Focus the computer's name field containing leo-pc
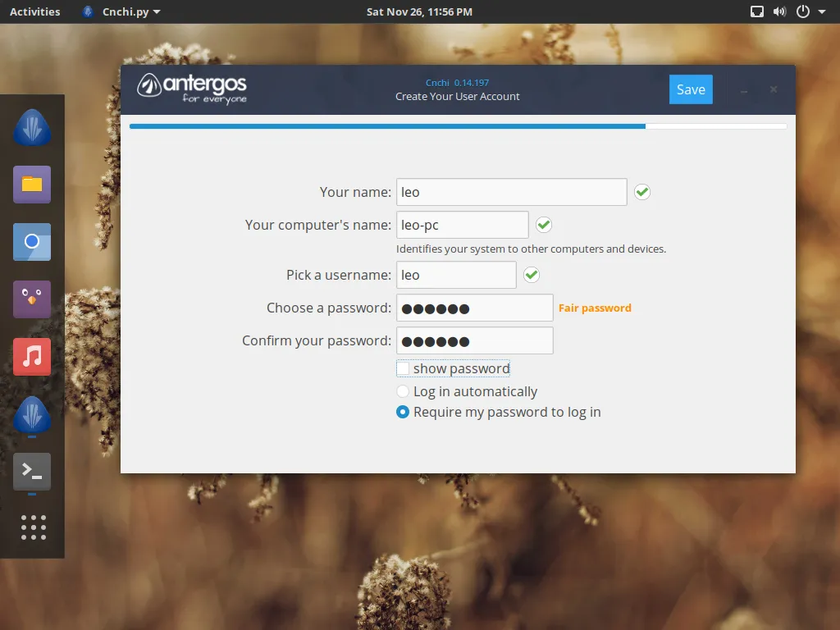 coord(463,225)
